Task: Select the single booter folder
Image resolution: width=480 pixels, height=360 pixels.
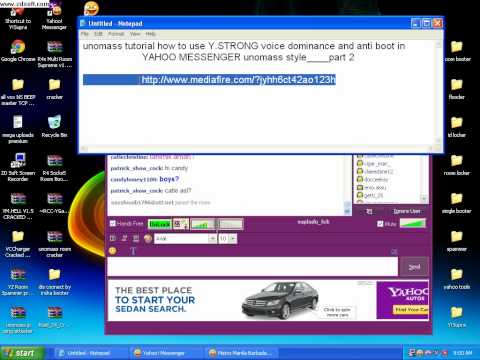Action: tap(457, 203)
